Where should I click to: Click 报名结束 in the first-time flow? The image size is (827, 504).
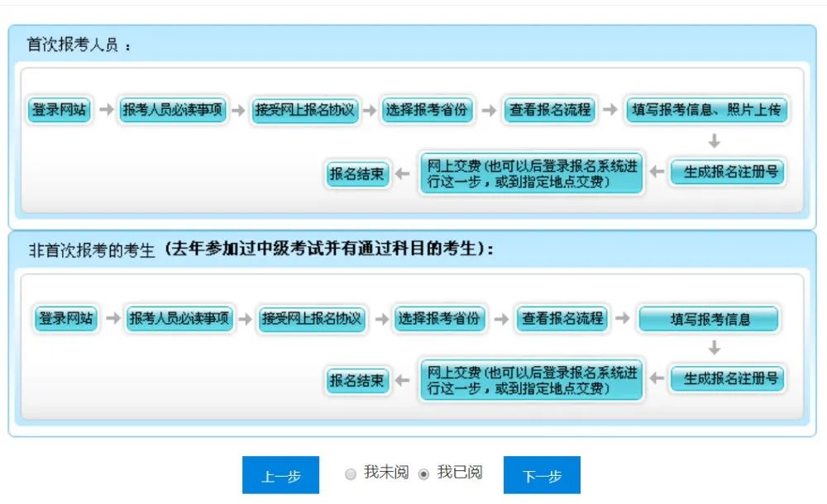356,172
